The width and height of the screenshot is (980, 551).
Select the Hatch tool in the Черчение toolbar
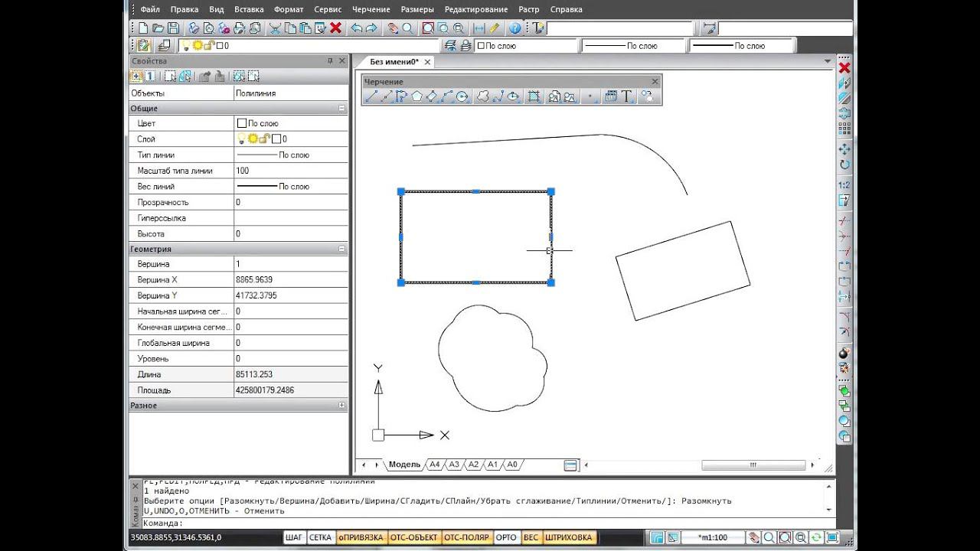pos(534,96)
